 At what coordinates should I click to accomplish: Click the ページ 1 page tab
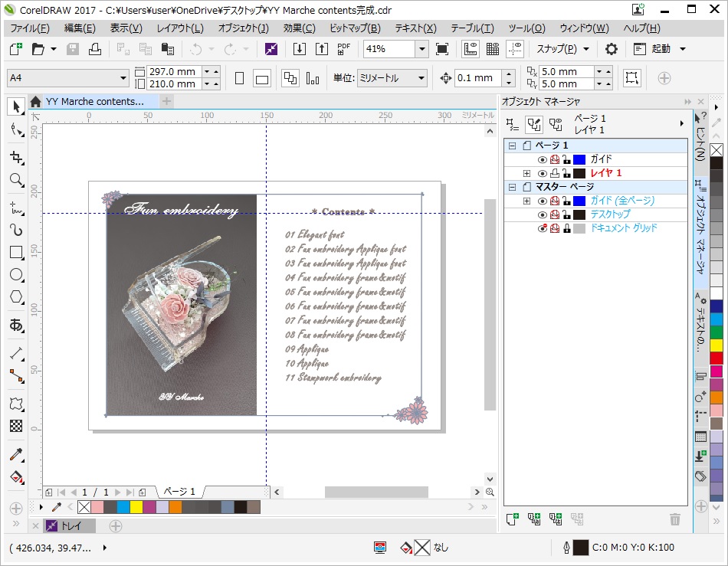179,492
